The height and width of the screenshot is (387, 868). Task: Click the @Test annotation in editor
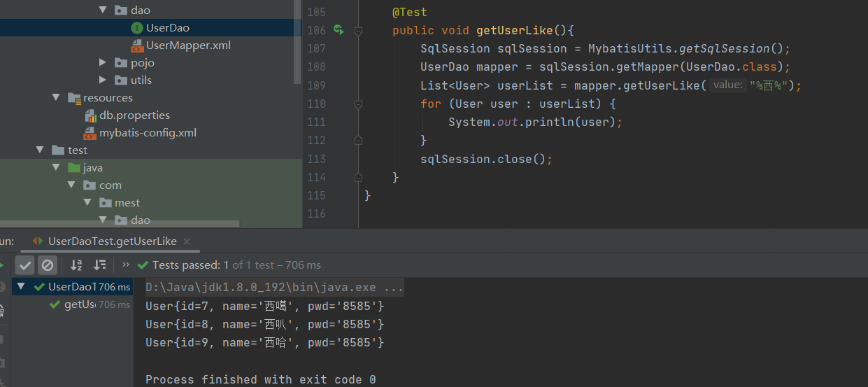click(409, 12)
